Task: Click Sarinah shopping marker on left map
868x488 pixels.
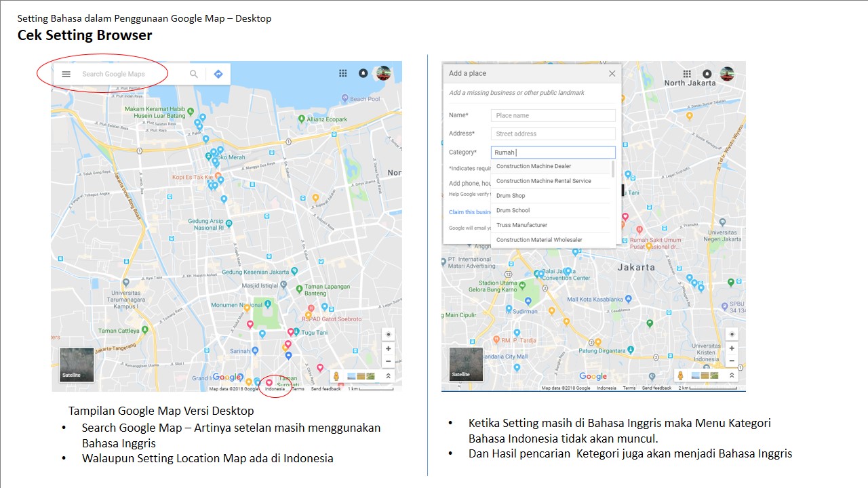Action: (255, 350)
